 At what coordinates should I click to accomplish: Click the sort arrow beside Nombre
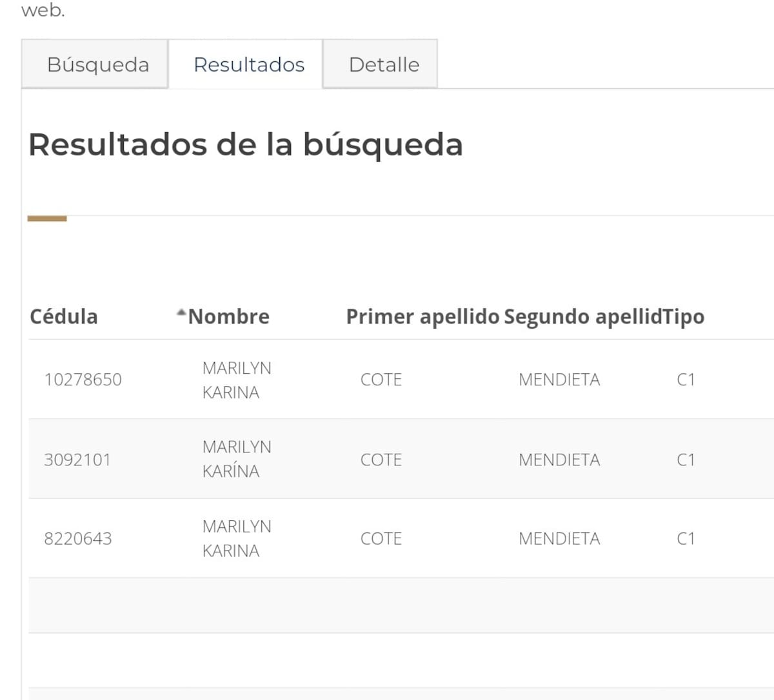click(181, 313)
